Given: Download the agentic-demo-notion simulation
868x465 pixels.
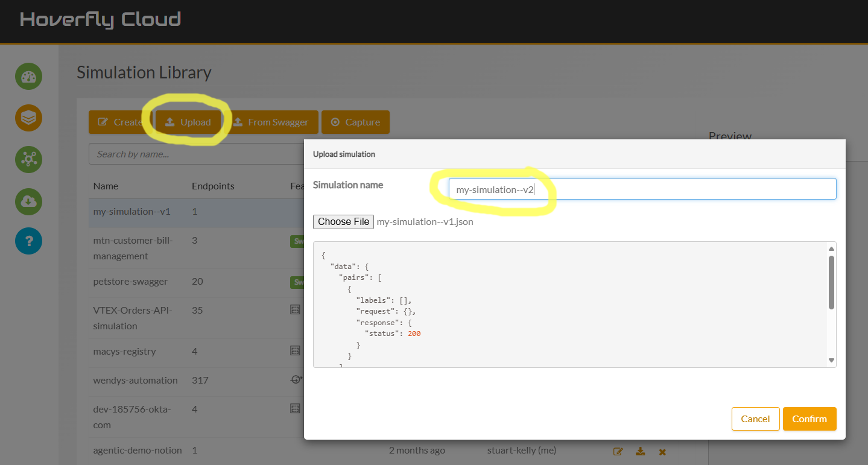Looking at the screenshot, I should click(641, 451).
